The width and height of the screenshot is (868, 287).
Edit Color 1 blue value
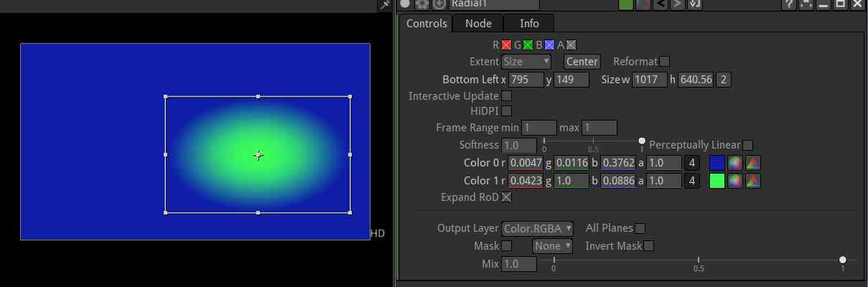click(x=618, y=181)
